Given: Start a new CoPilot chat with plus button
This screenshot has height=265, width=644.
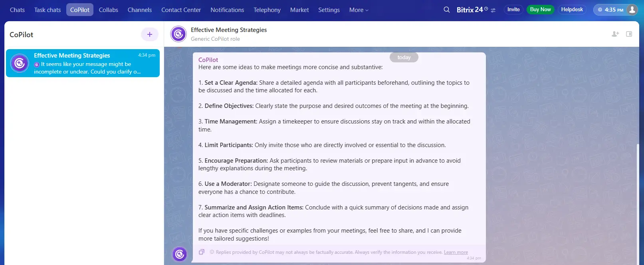Looking at the screenshot, I should click(x=150, y=34).
